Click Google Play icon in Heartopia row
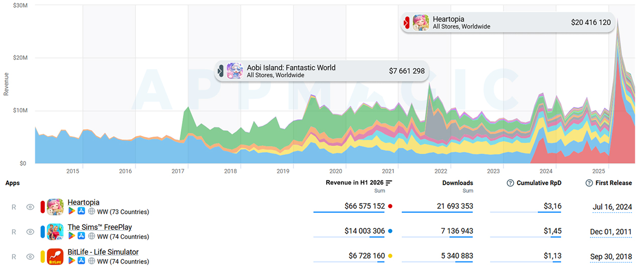644x272 pixels. [x=71, y=212]
